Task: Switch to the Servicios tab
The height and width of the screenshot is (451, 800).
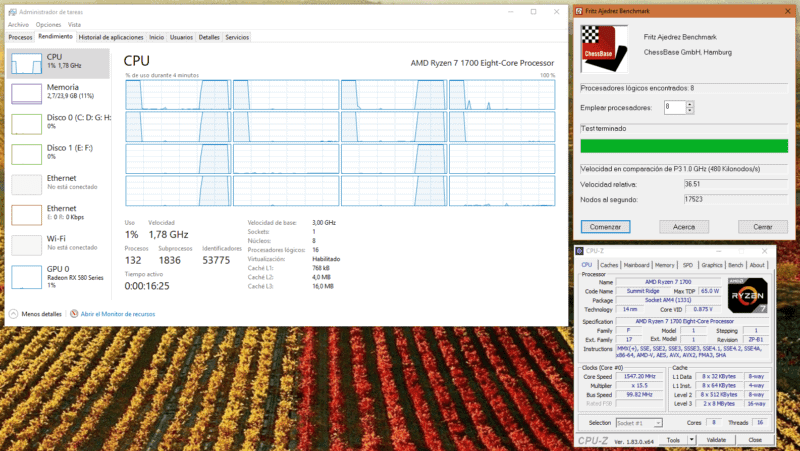Action: 237,37
